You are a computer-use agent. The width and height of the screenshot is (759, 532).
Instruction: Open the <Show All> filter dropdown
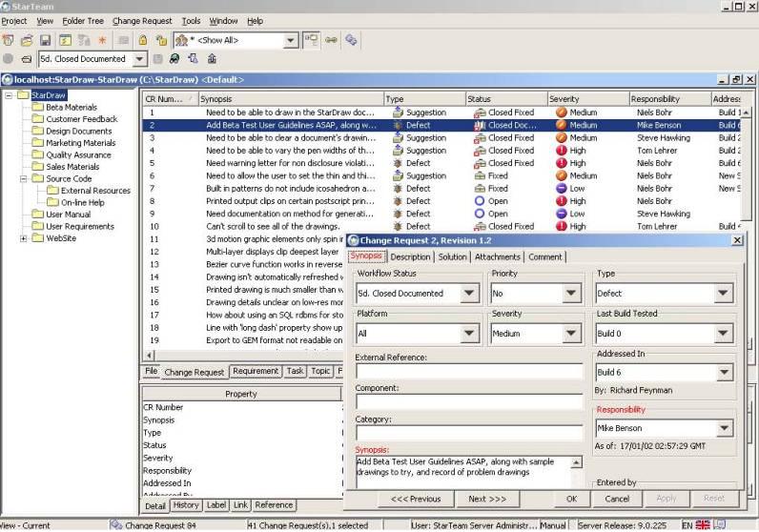(x=290, y=40)
